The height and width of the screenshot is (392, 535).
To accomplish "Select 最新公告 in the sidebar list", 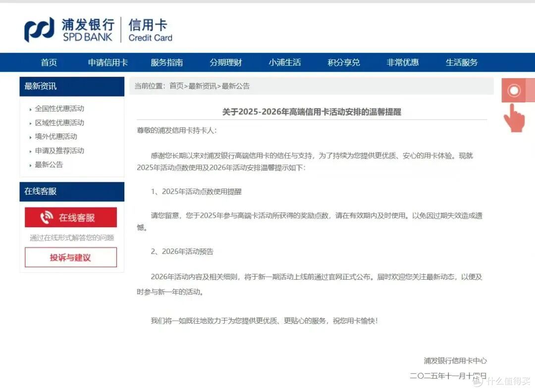I will (49, 165).
